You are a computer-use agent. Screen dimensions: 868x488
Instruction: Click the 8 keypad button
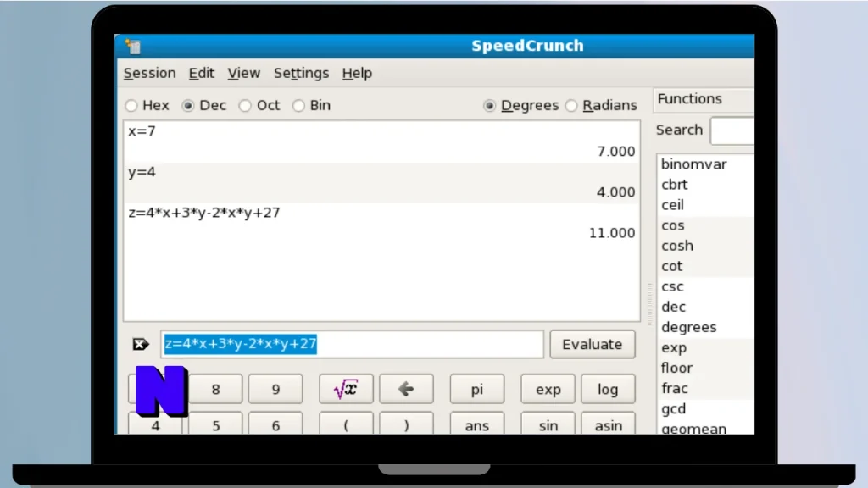coord(215,389)
